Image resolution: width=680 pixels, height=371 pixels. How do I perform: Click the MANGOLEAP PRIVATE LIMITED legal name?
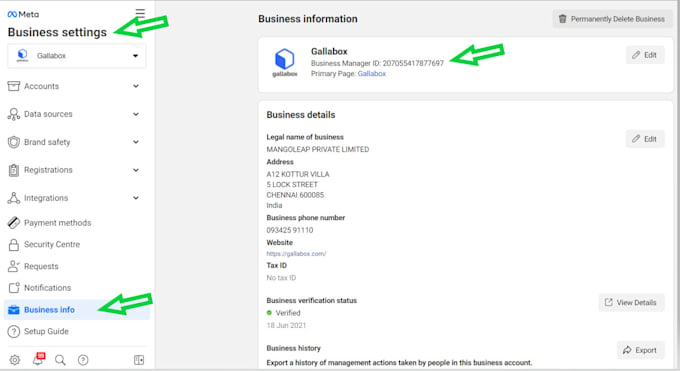point(318,149)
